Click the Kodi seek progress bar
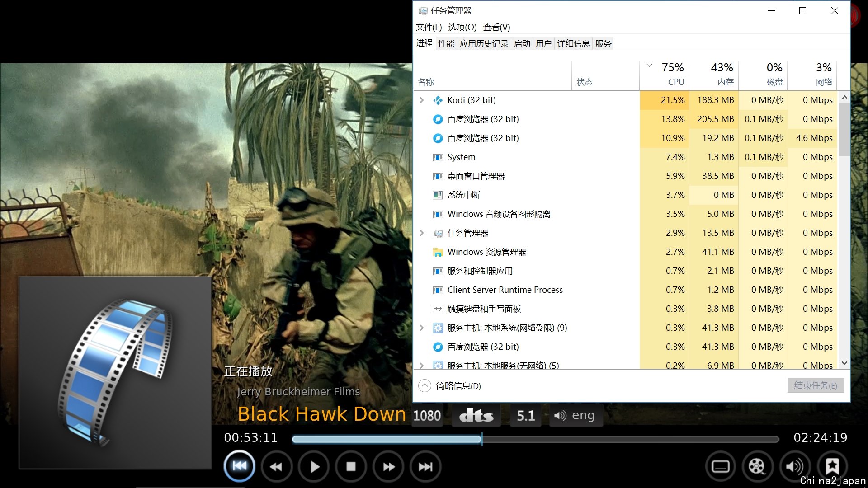Viewport: 868px width, 488px height. click(x=535, y=439)
